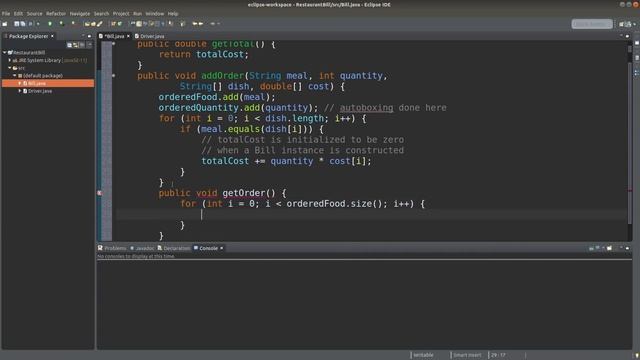640x360 pixels.
Task: Close the Package Explorer view
Action: (52, 36)
